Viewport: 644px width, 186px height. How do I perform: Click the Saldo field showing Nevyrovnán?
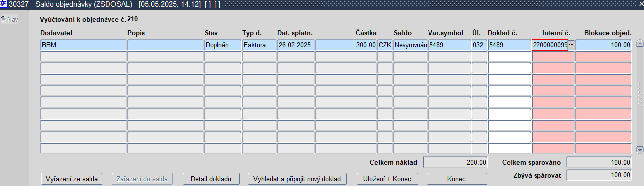[410, 45]
